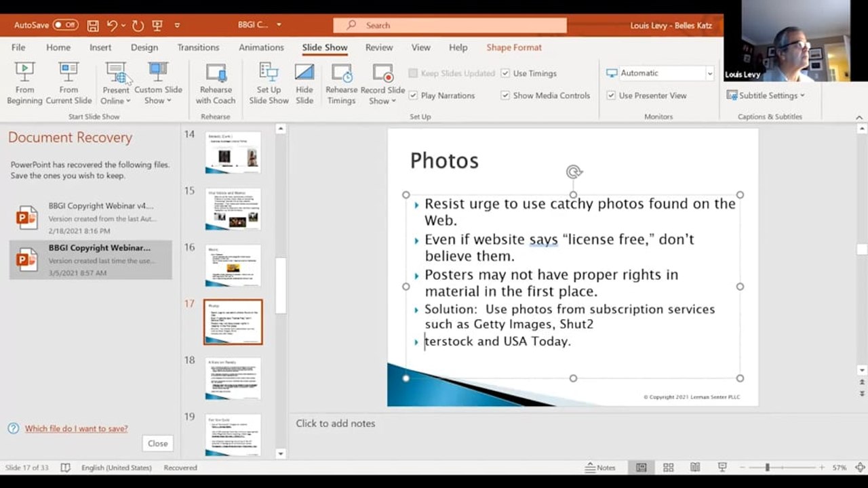Select the second recovered BBGI Copyright Webinar file

click(90, 260)
